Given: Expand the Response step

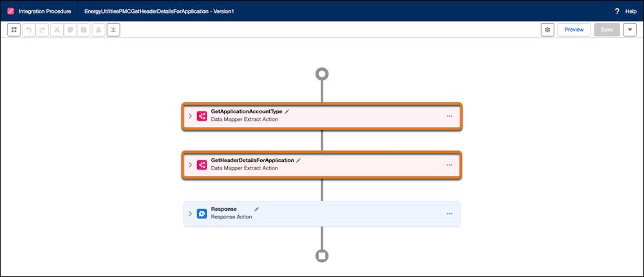Looking at the screenshot, I should [x=190, y=214].
